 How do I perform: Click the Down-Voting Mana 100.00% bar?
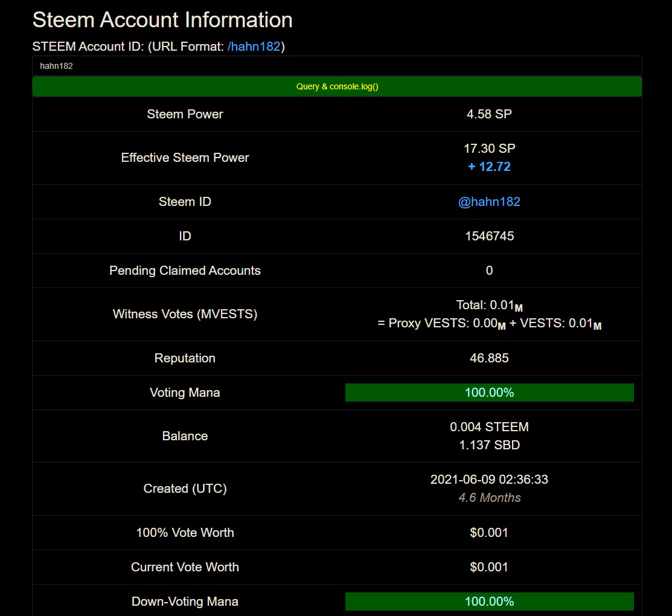pyautogui.click(x=490, y=602)
